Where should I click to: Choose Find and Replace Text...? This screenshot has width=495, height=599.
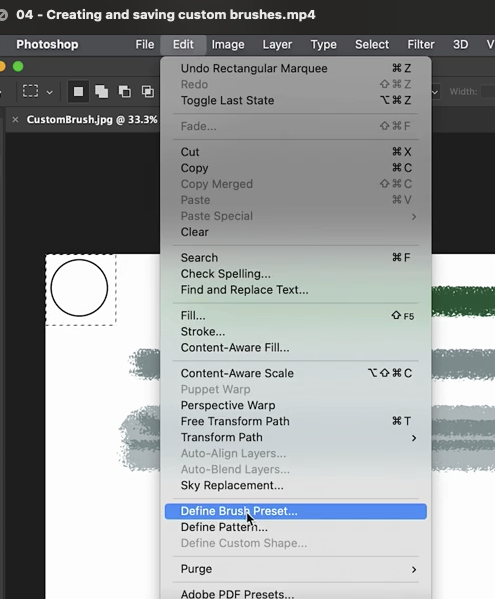(296, 290)
